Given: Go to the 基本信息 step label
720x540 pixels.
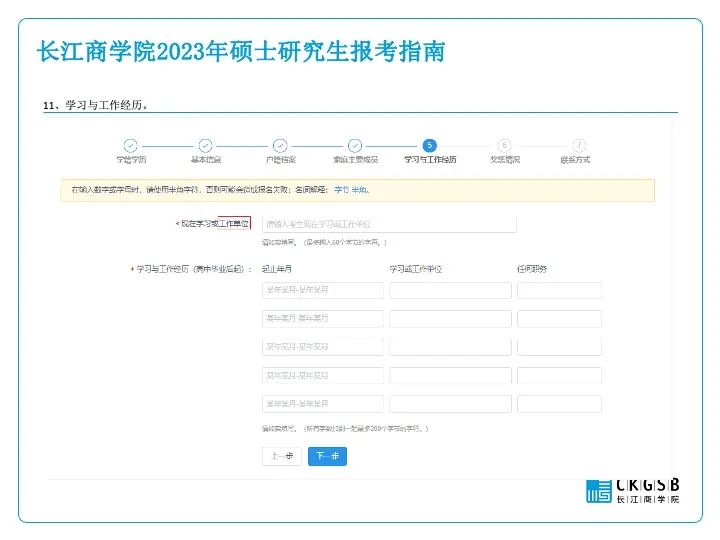Looking at the screenshot, I should pyautogui.click(x=206, y=160).
